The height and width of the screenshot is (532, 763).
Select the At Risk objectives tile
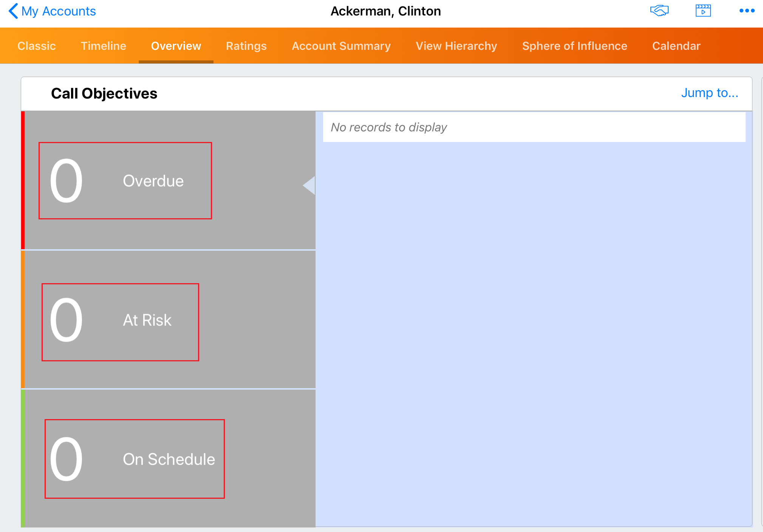(x=147, y=321)
